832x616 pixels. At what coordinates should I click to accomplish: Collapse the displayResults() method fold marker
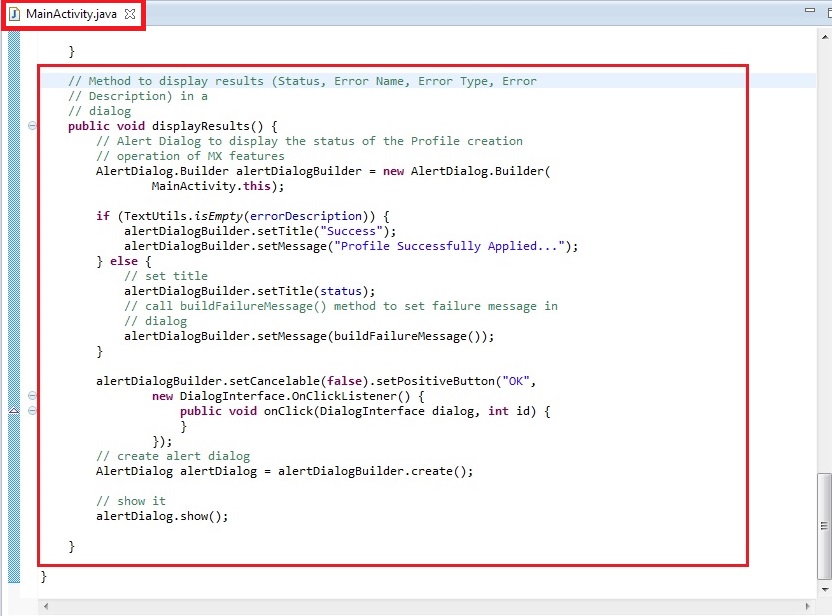click(x=33, y=126)
